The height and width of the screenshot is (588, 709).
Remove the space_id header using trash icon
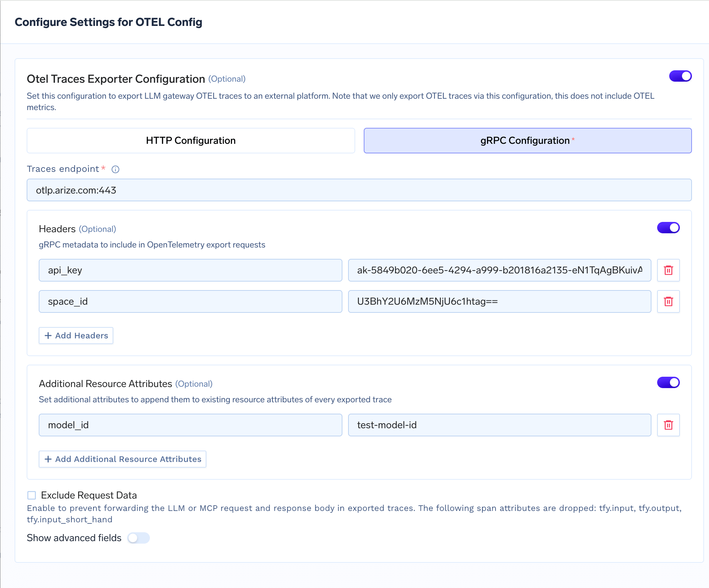(x=668, y=301)
